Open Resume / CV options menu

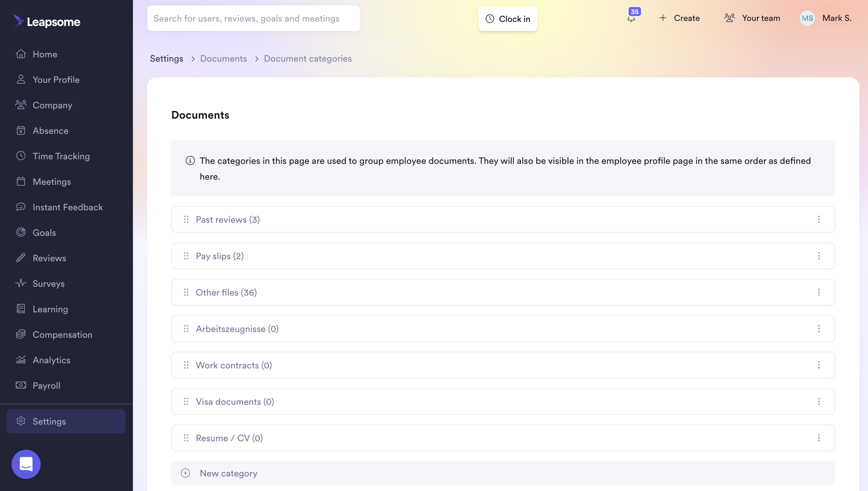pos(819,438)
